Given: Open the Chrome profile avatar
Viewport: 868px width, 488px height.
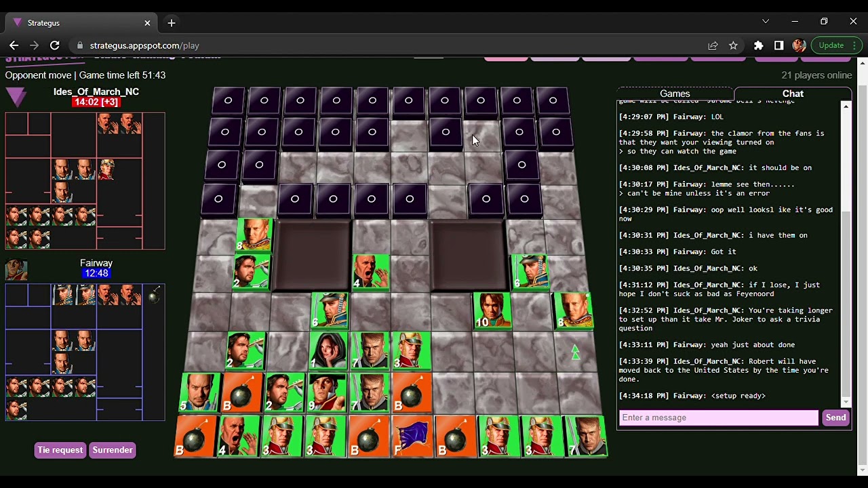Looking at the screenshot, I should coord(799,45).
